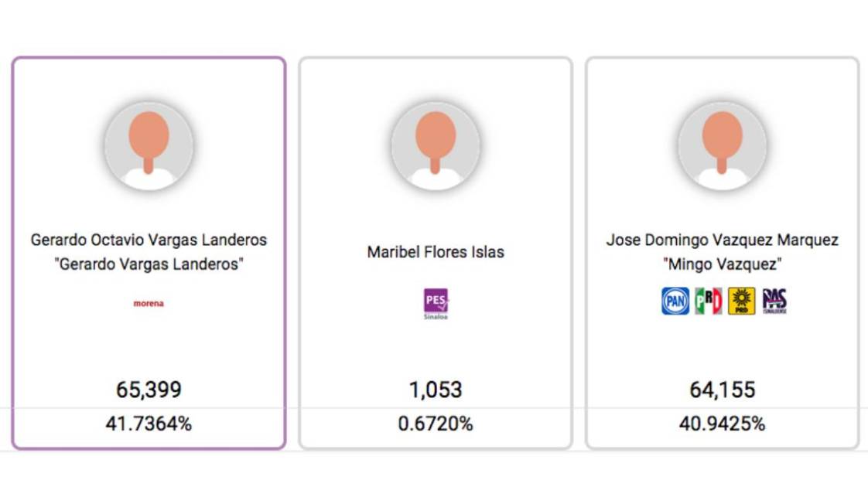Click the yellow PRD sun logo
This screenshot has height=487, width=868.
pyautogui.click(x=741, y=301)
